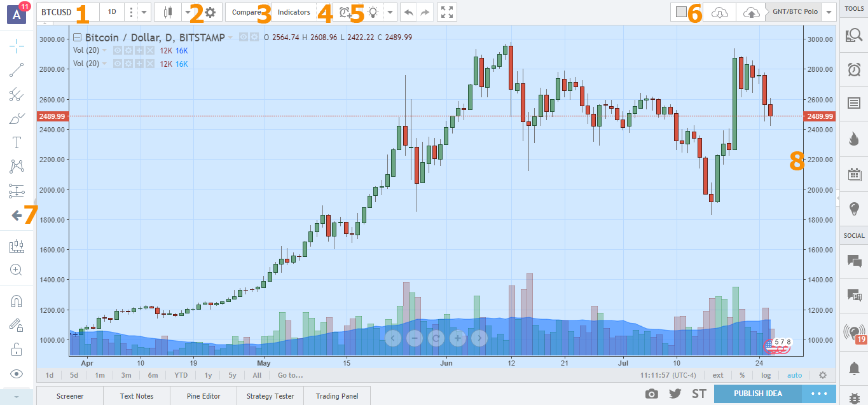Image resolution: width=868 pixels, height=405 pixels.
Task: Open the 1D interval selector
Action: coord(111,12)
